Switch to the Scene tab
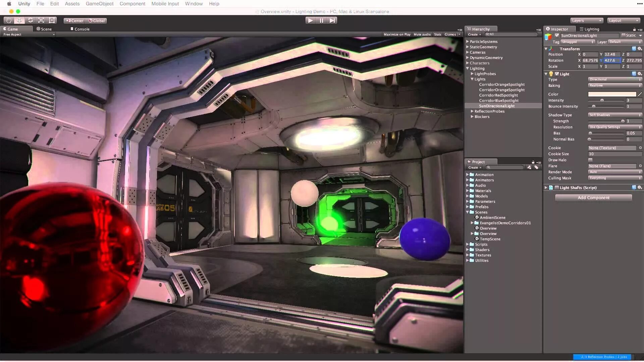 click(44, 29)
